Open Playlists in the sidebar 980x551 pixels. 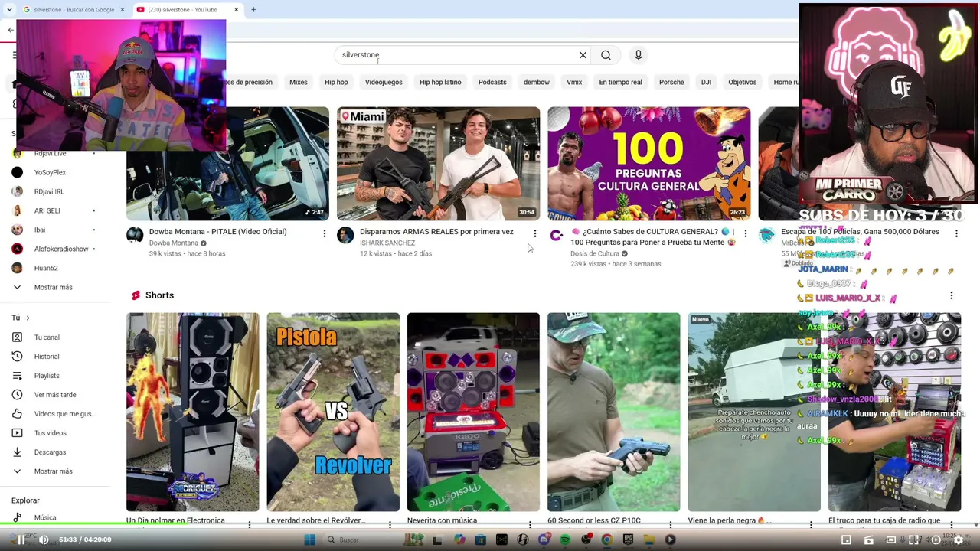(x=47, y=376)
